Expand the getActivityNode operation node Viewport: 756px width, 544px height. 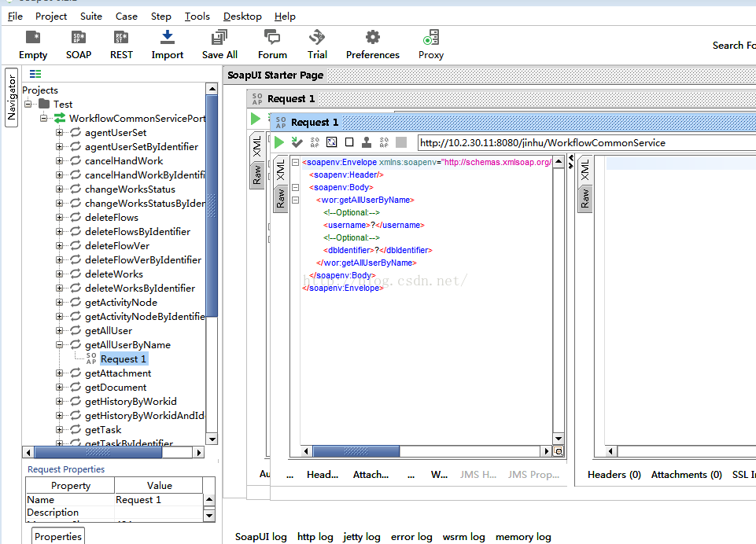(x=59, y=302)
